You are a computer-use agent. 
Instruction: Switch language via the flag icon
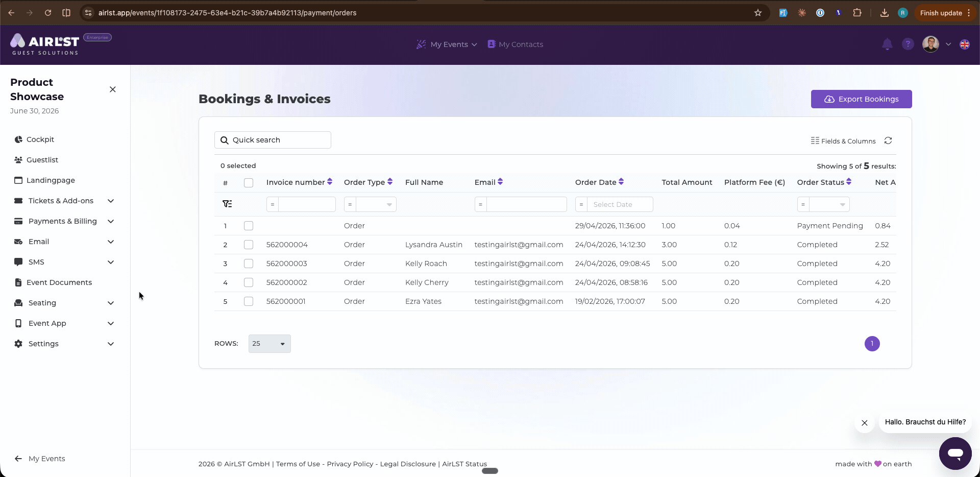964,44
